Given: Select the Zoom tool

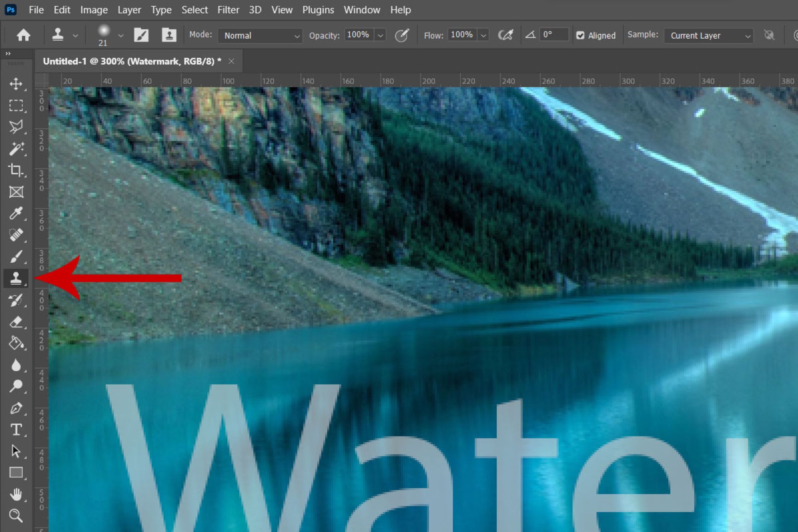Looking at the screenshot, I should [16, 516].
